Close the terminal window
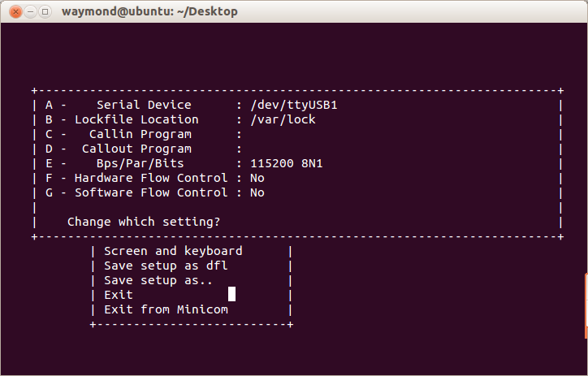The height and width of the screenshot is (376, 588). point(11,11)
